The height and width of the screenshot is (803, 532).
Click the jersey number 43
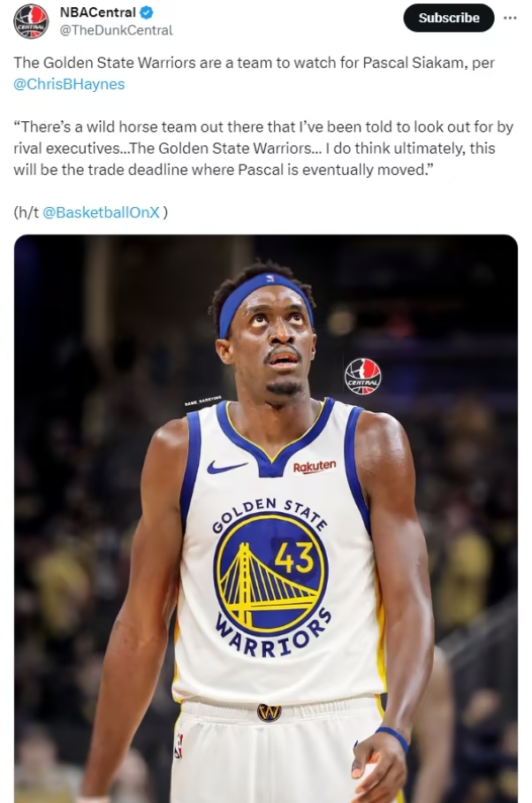[294, 557]
